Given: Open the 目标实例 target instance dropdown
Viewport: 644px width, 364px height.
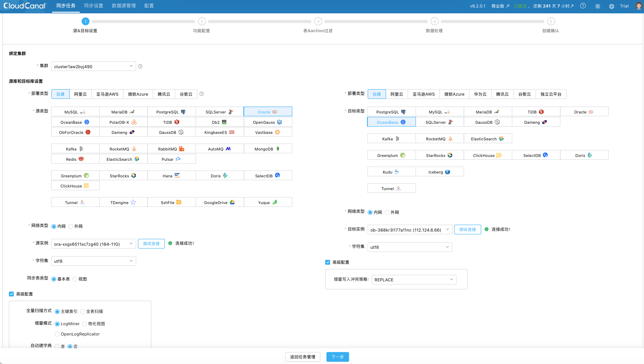Looking at the screenshot, I should pos(410,230).
